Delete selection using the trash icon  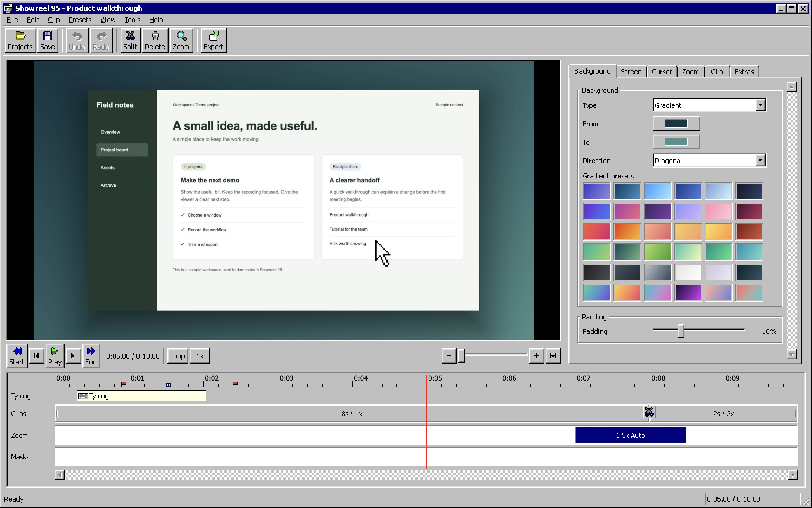click(155, 41)
